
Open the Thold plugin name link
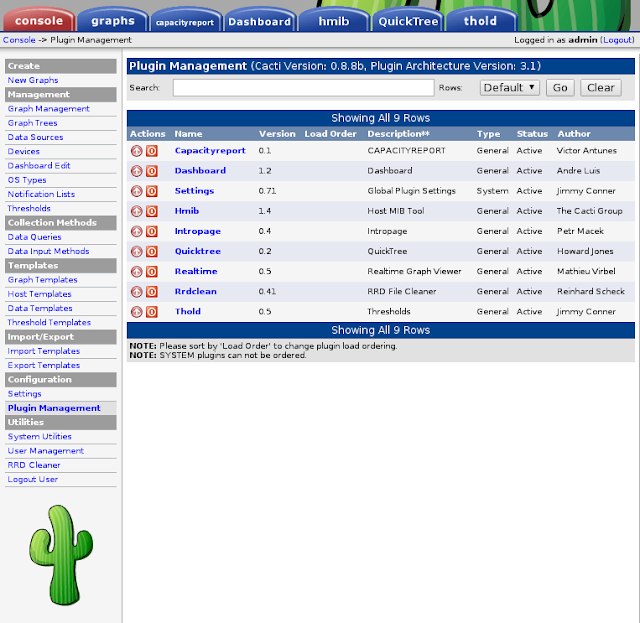188,312
